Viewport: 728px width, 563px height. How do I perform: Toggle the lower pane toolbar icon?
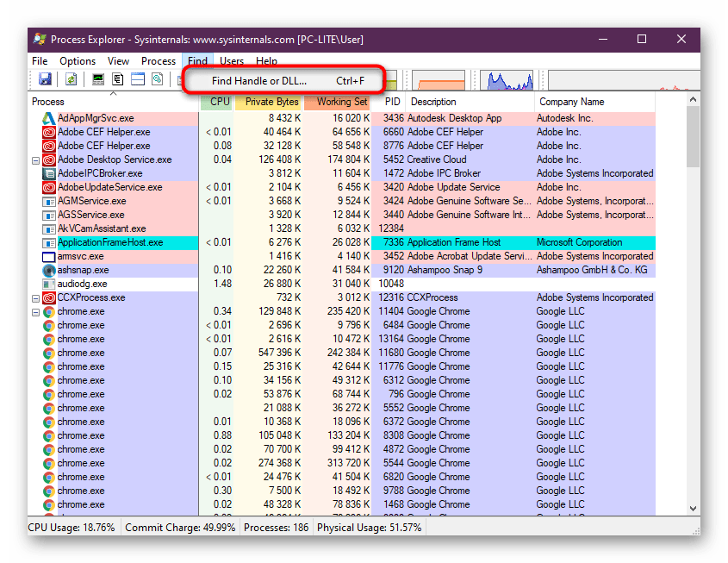point(138,79)
